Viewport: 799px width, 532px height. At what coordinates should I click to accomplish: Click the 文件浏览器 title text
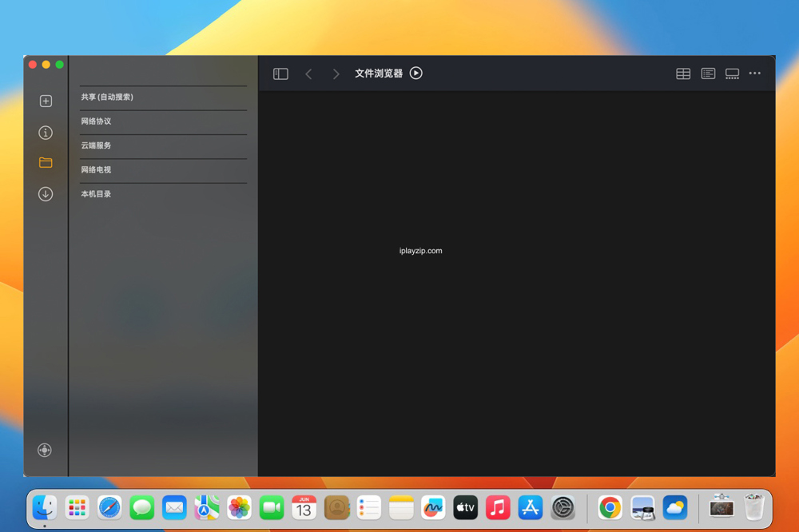[379, 73]
